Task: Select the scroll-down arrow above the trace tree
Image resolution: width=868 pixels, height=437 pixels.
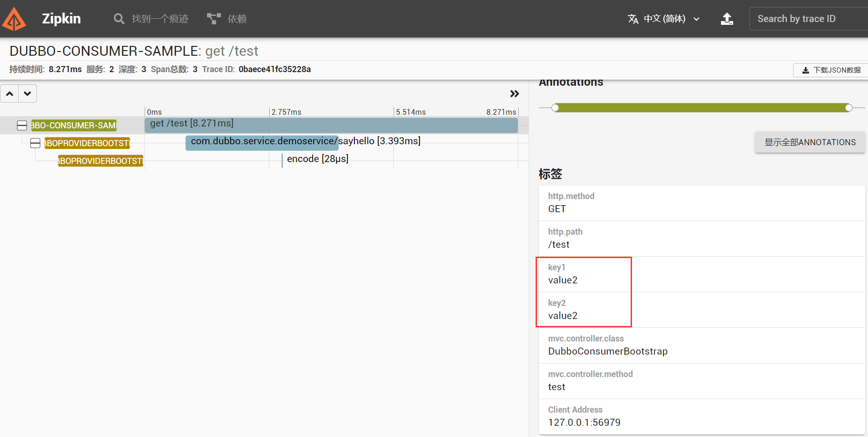Action: (27, 93)
